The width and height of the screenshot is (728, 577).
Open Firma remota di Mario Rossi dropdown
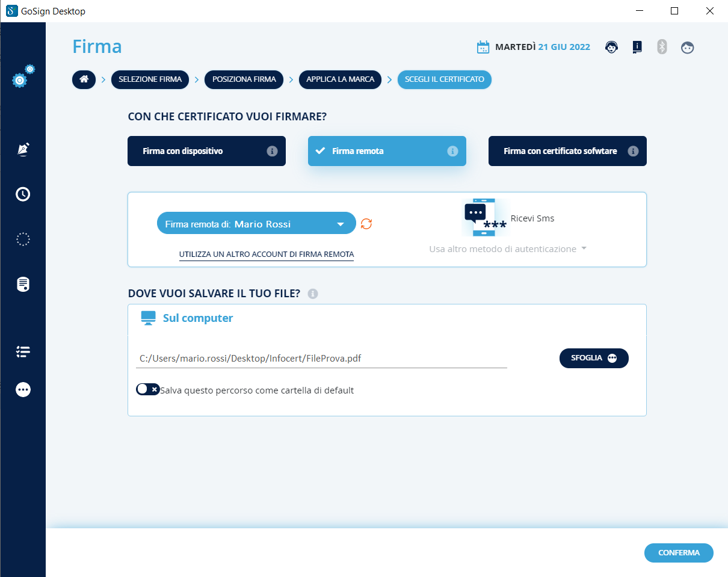pos(256,224)
